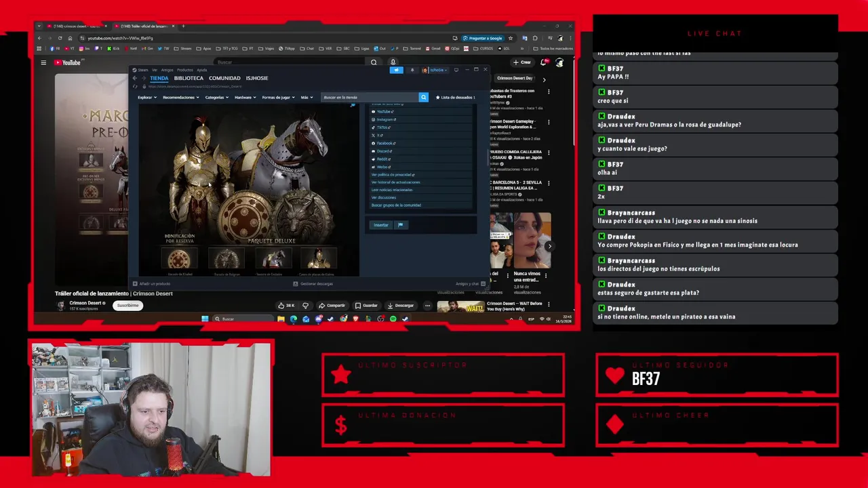Open a new Chrome tab with plus
This screenshot has height=488, width=868.
183,26
